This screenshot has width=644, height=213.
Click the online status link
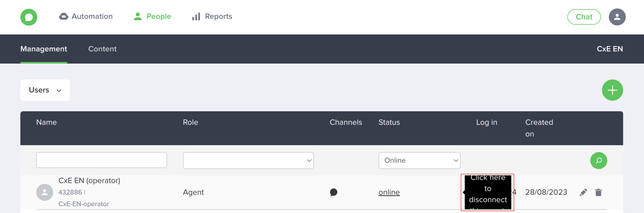click(389, 192)
